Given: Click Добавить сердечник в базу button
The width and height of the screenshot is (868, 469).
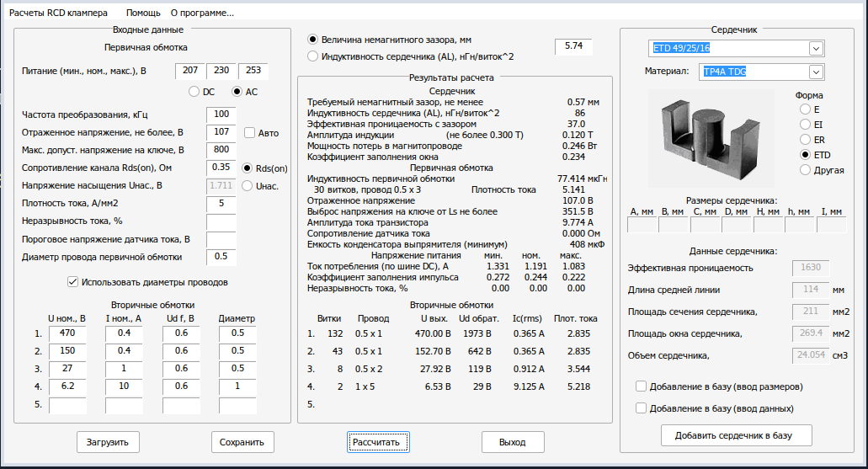Looking at the screenshot, I should click(737, 435).
